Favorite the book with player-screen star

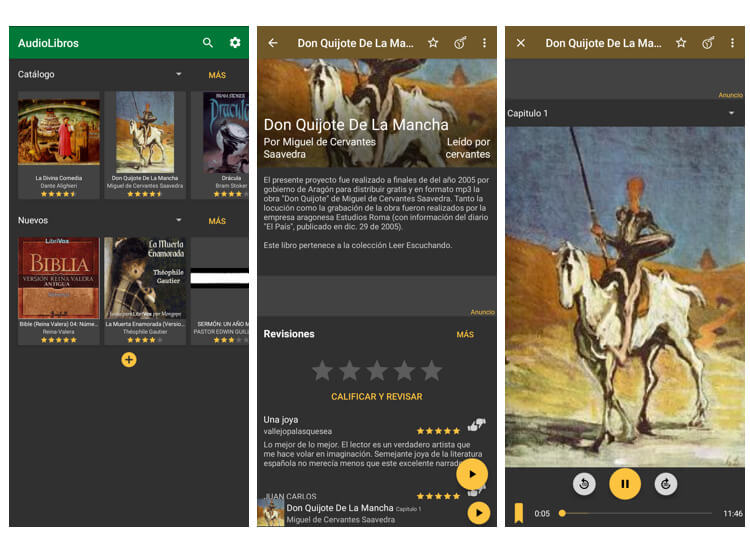coord(681,43)
